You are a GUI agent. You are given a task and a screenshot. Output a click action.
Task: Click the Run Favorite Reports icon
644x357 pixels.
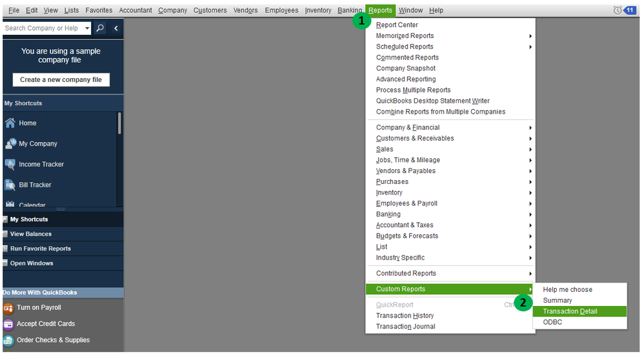point(5,249)
